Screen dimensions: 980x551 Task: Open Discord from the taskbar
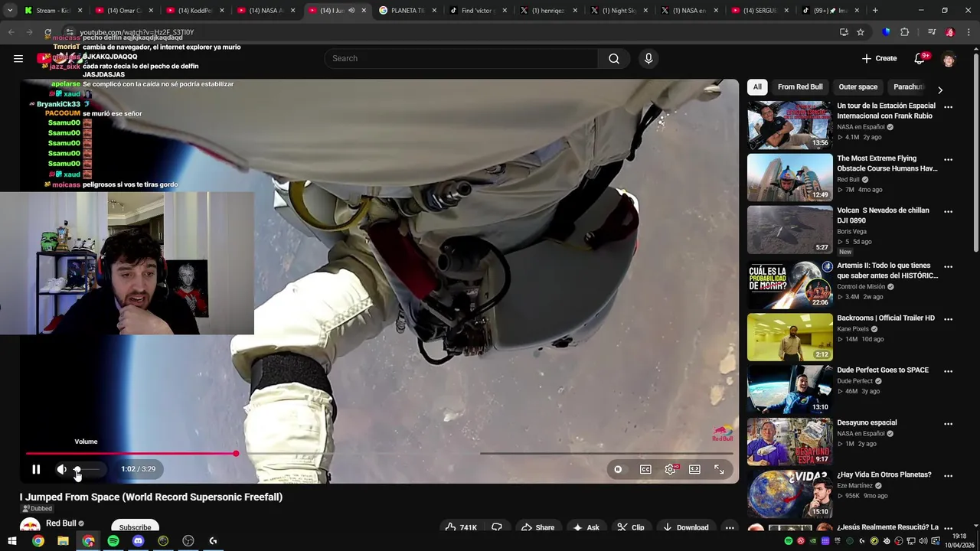[138, 541]
